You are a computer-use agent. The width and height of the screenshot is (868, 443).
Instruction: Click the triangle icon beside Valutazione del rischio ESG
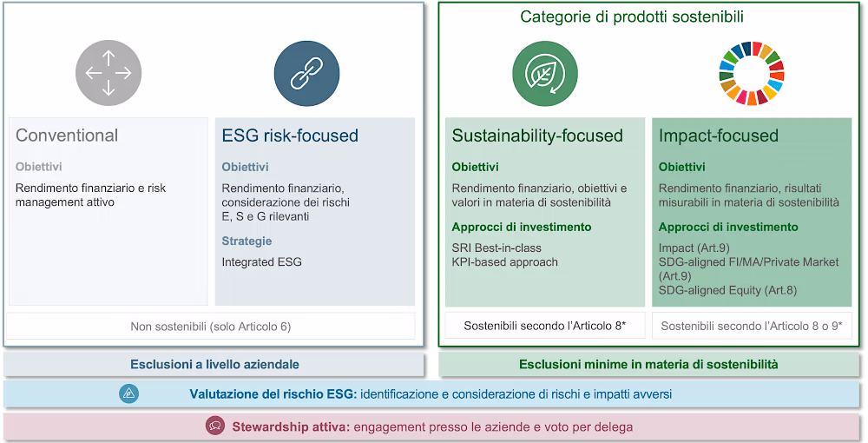coord(129,393)
